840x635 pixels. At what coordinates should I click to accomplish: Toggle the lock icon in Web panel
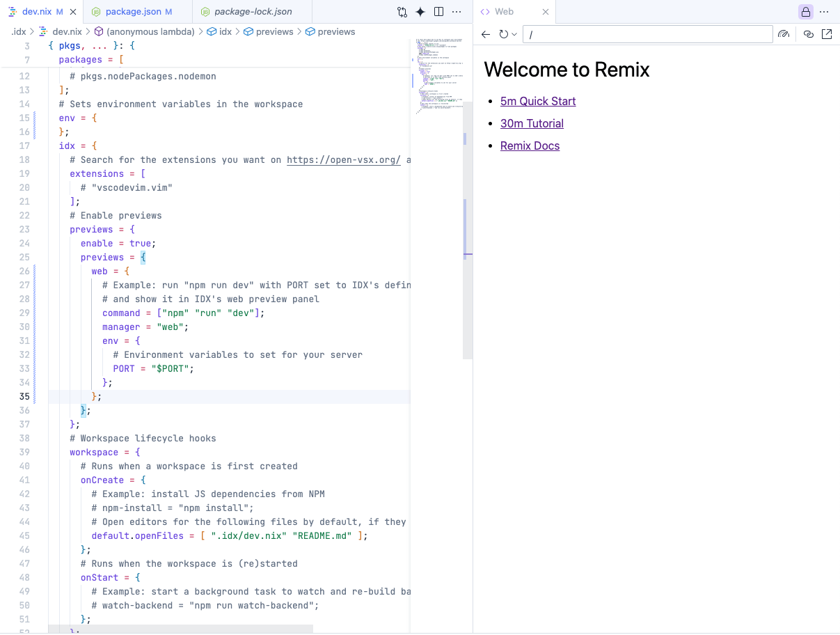pos(805,12)
